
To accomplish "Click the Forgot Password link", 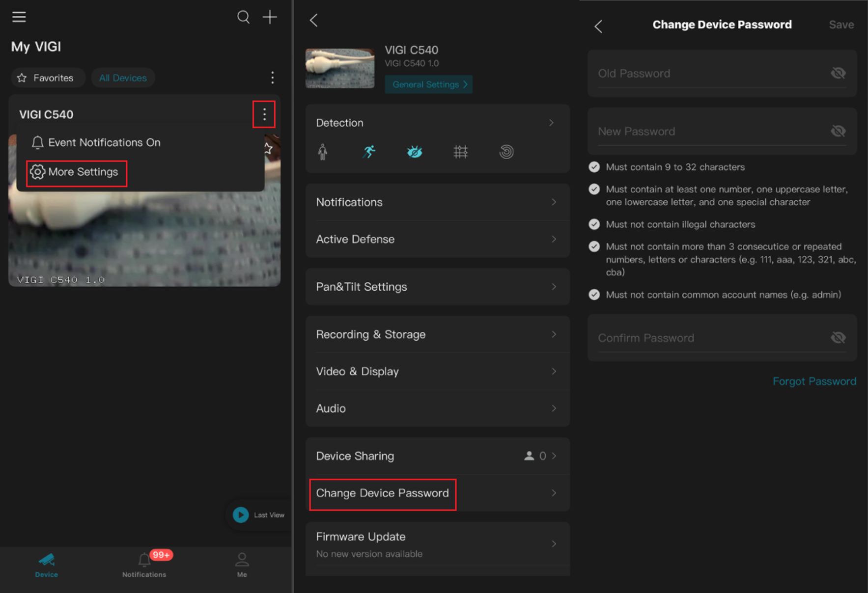I will tap(814, 381).
